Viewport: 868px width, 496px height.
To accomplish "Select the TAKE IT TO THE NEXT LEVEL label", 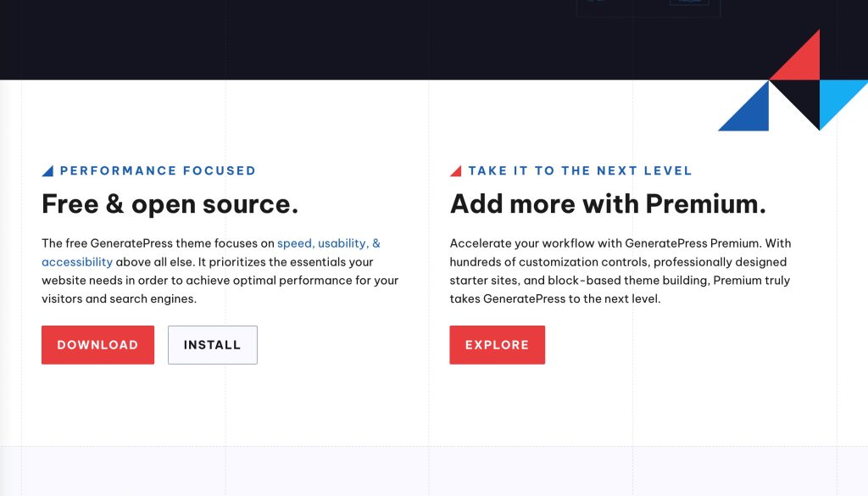I will (581, 170).
